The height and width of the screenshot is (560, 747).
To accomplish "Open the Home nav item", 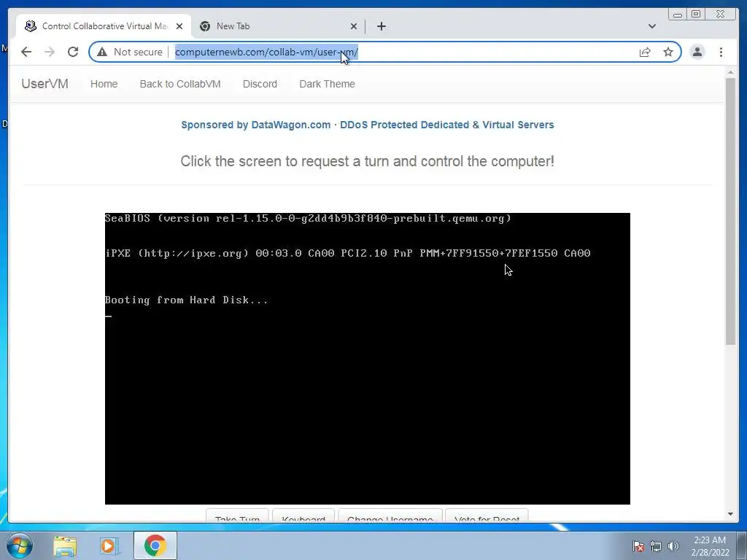I will (104, 84).
